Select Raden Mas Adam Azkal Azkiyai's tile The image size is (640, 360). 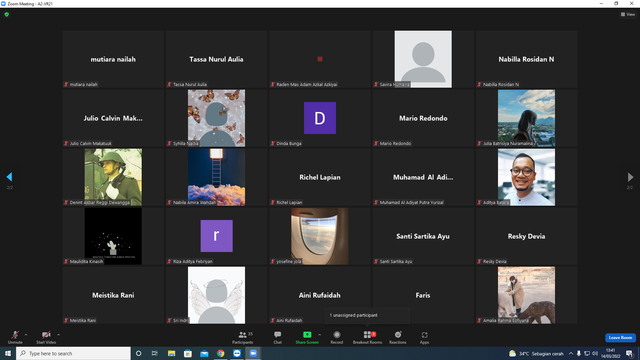click(x=320, y=59)
